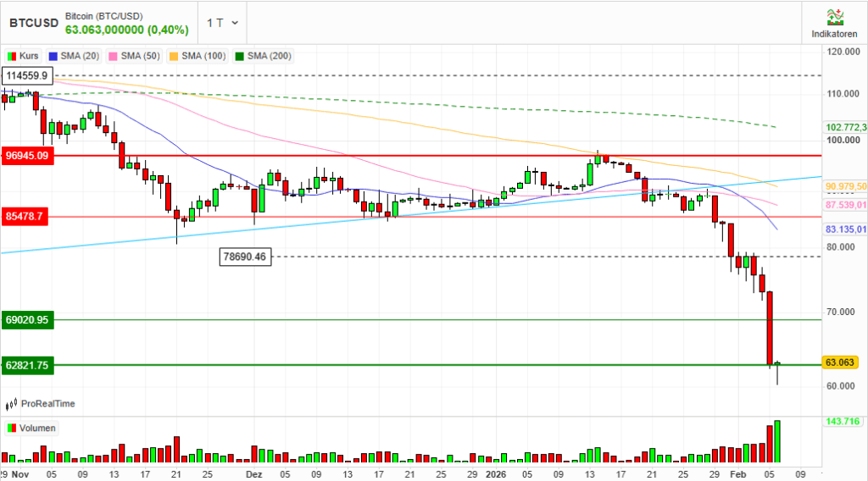Viewport: 868px width, 481px height.
Task: Click the 62821.75 green support label
Action: click(x=27, y=365)
